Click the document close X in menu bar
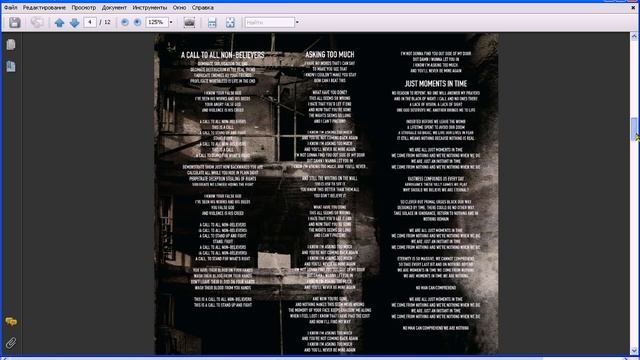Screen dimensions: 640x360 click(633, 8)
